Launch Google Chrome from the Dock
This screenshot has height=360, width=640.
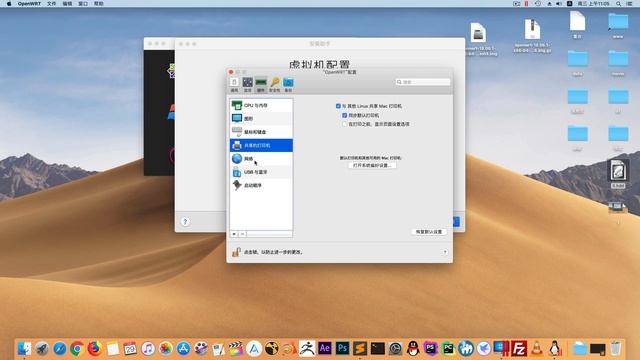pyautogui.click(x=77, y=349)
